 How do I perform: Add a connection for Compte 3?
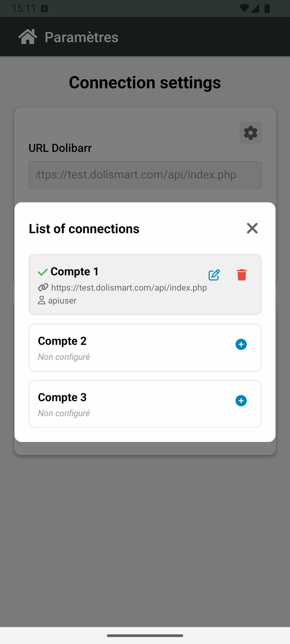[241, 401]
